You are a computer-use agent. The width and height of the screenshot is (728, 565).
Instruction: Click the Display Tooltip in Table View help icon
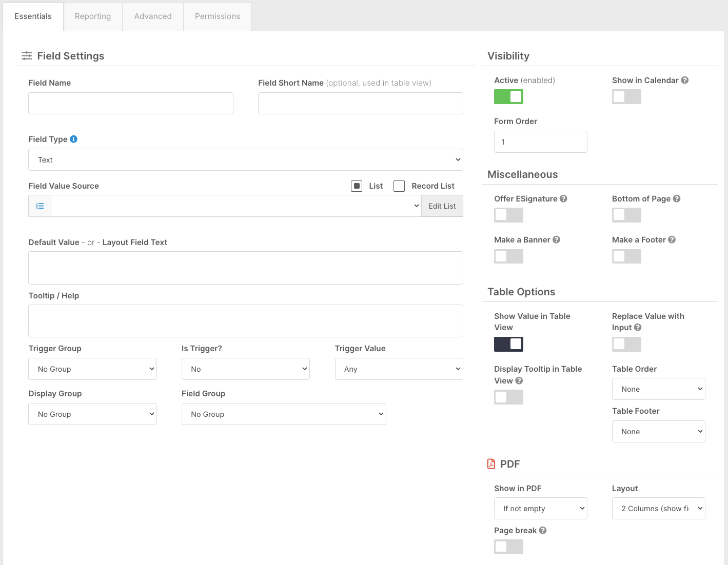coord(519,380)
